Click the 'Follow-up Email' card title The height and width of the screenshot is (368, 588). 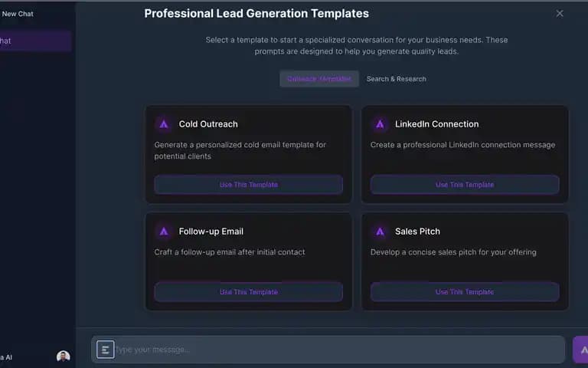[211, 232]
